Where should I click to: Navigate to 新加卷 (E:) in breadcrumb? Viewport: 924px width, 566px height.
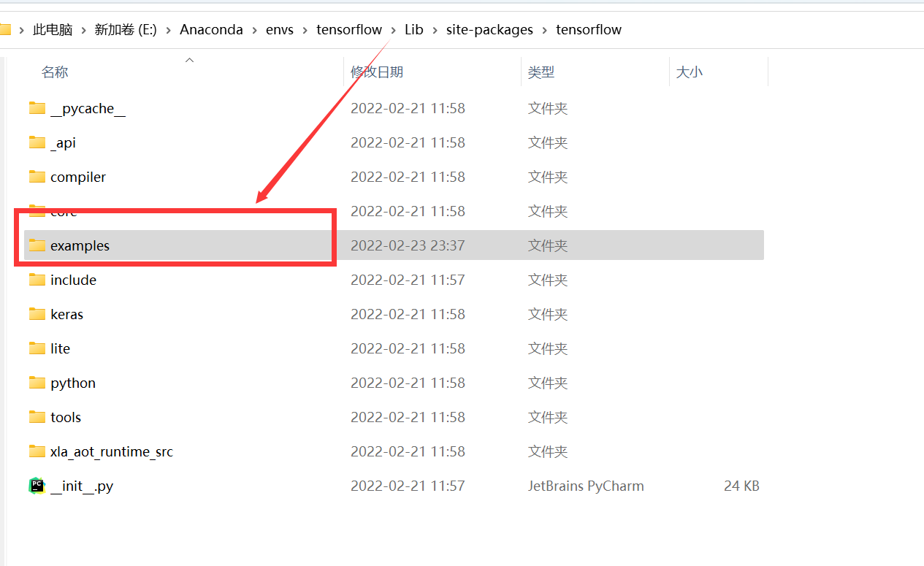(x=126, y=30)
